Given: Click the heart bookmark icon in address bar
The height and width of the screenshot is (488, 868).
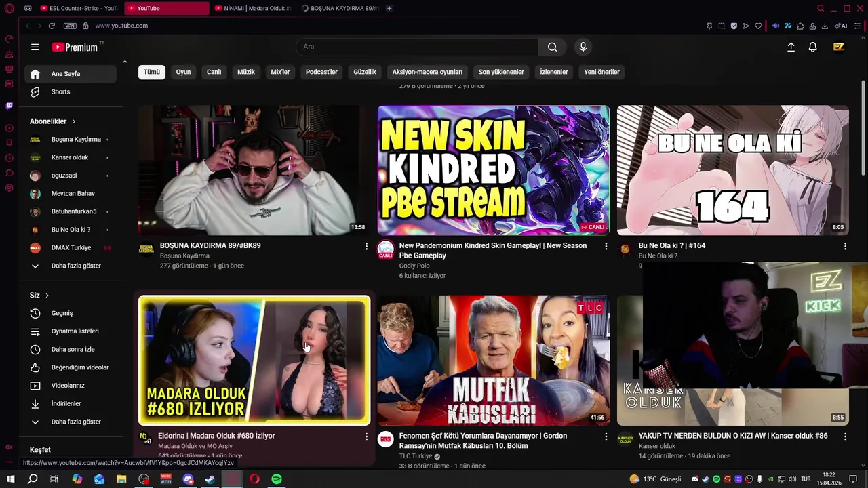Looking at the screenshot, I should click(x=758, y=26).
